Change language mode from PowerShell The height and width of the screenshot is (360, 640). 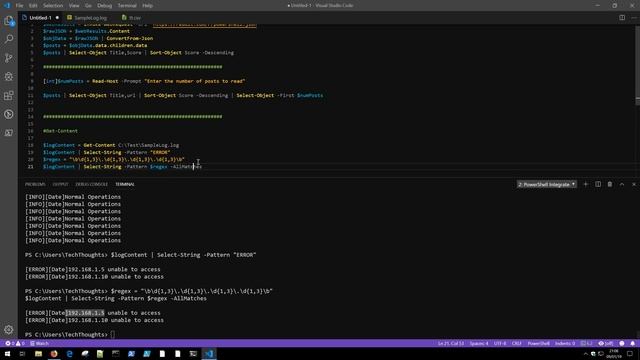(538, 343)
